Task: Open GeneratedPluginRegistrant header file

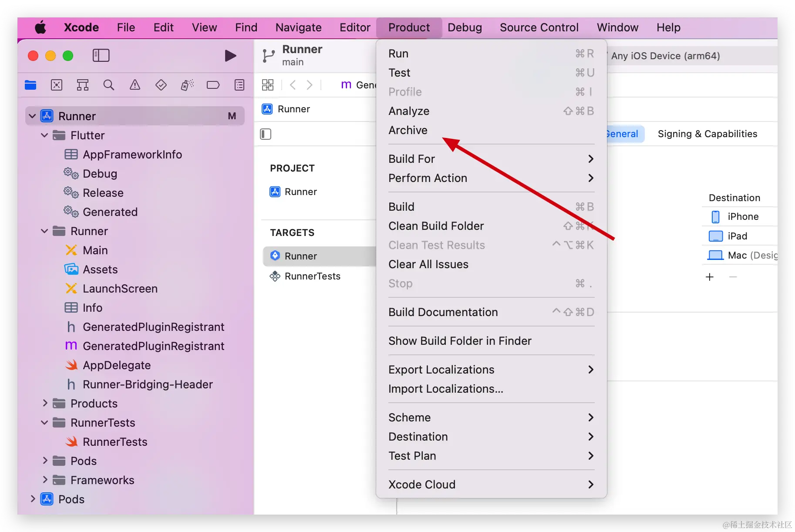Action: (x=153, y=327)
